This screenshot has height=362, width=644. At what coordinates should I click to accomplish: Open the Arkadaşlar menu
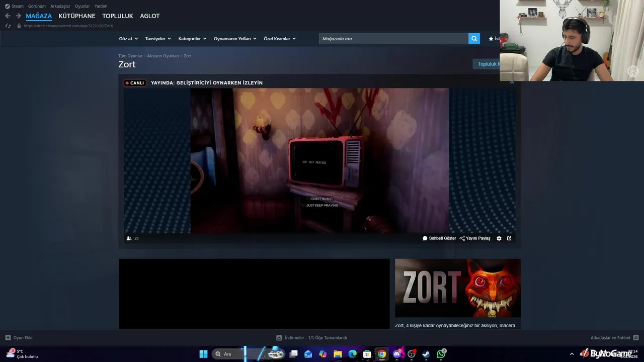pos(60,6)
